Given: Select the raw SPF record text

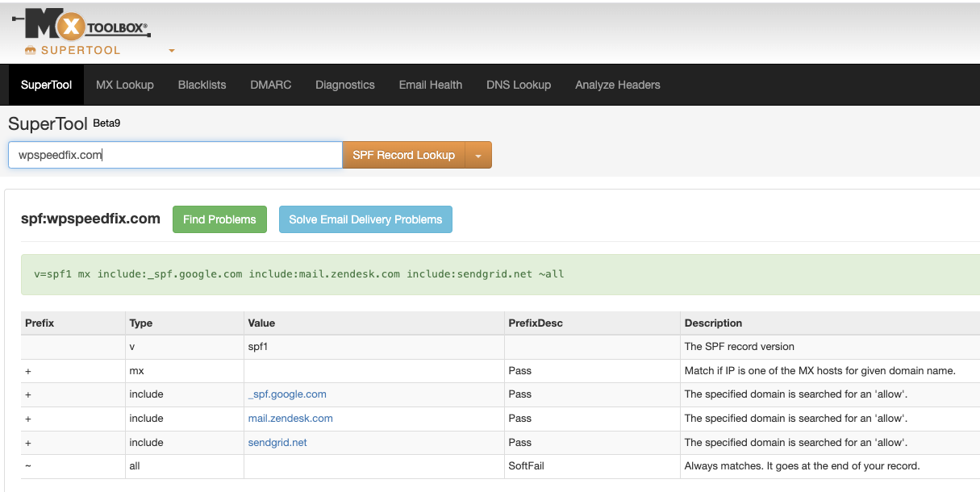Looking at the screenshot, I should (x=299, y=274).
